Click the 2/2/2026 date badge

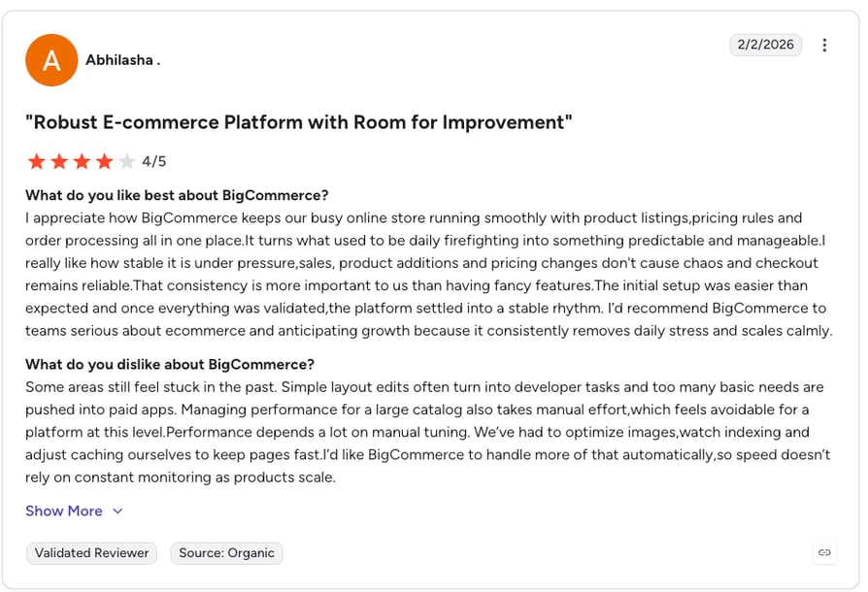[765, 45]
